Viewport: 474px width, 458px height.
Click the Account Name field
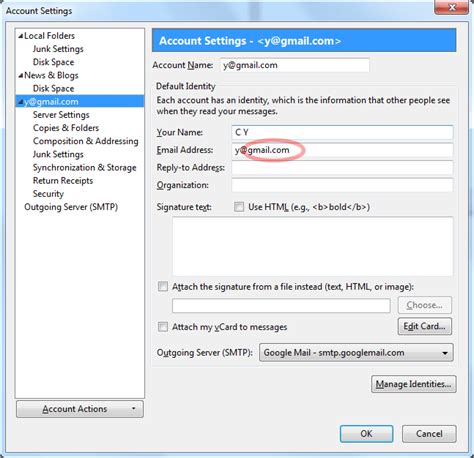pyautogui.click(x=295, y=65)
